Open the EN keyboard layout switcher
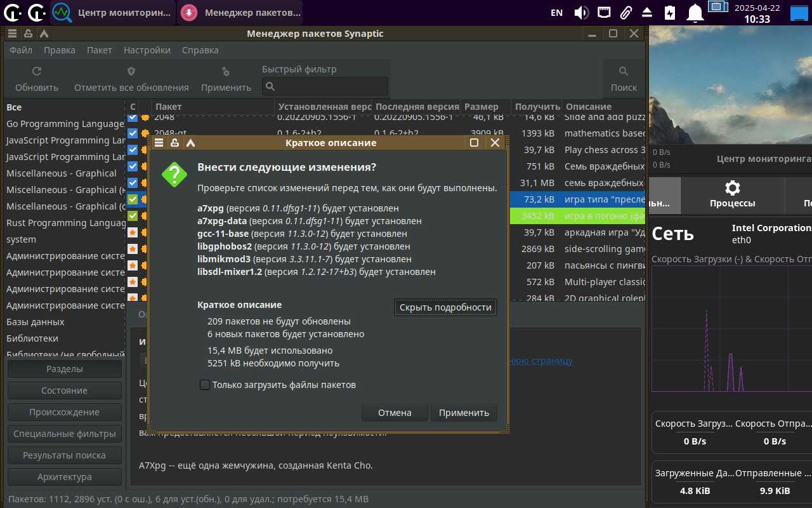Screen dimensions: 812x508 coord(556,13)
